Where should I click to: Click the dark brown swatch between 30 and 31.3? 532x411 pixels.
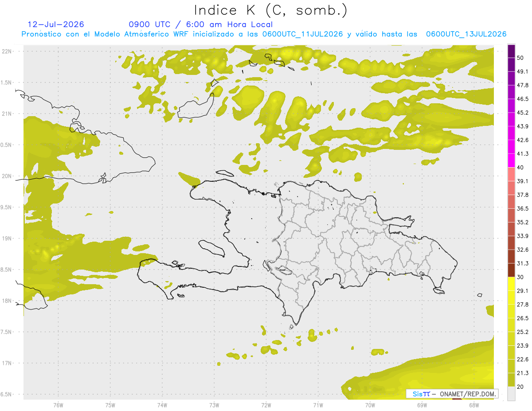click(x=511, y=270)
